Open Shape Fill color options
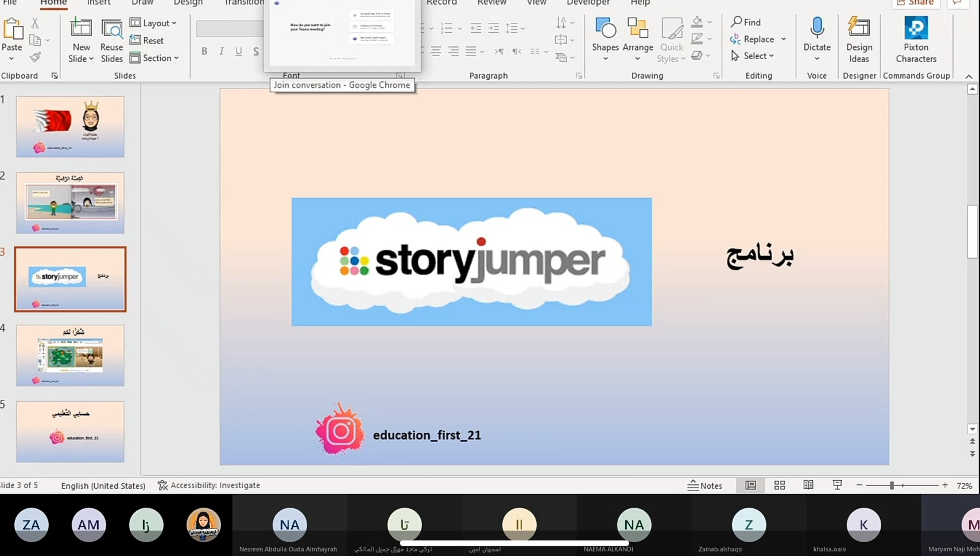Viewport: 980px width, 556px height. point(701,22)
